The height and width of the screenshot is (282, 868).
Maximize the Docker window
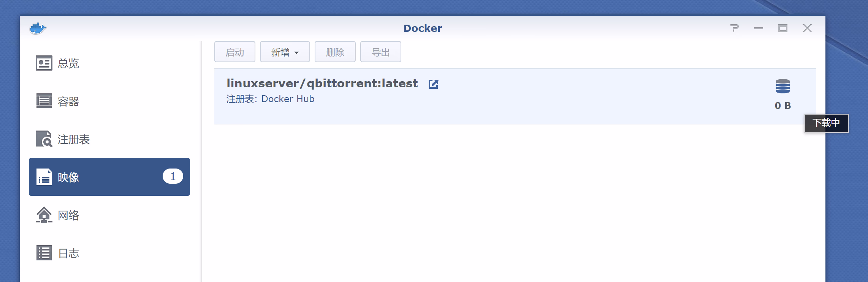point(783,28)
